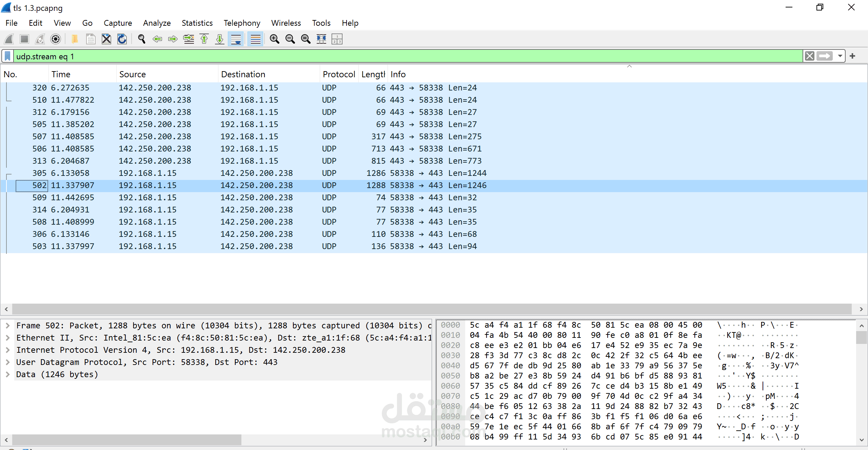
Task: Open capture options gear icon
Action: click(56, 39)
